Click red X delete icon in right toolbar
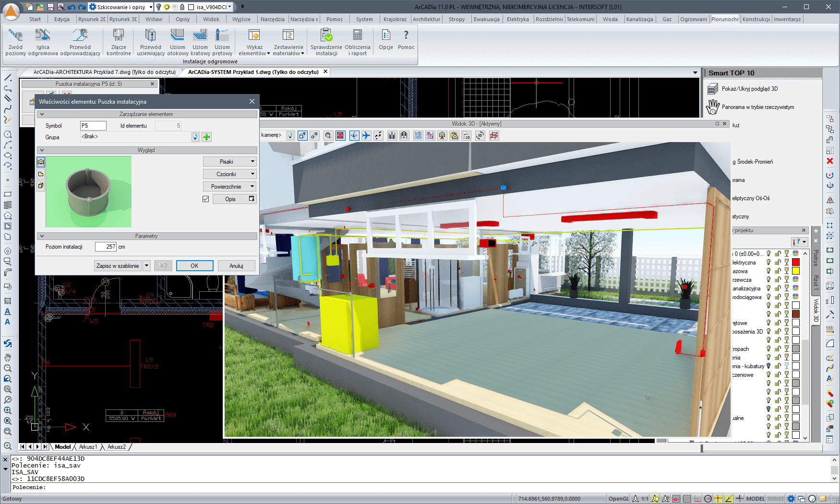This screenshot has width=840, height=504. (x=830, y=161)
